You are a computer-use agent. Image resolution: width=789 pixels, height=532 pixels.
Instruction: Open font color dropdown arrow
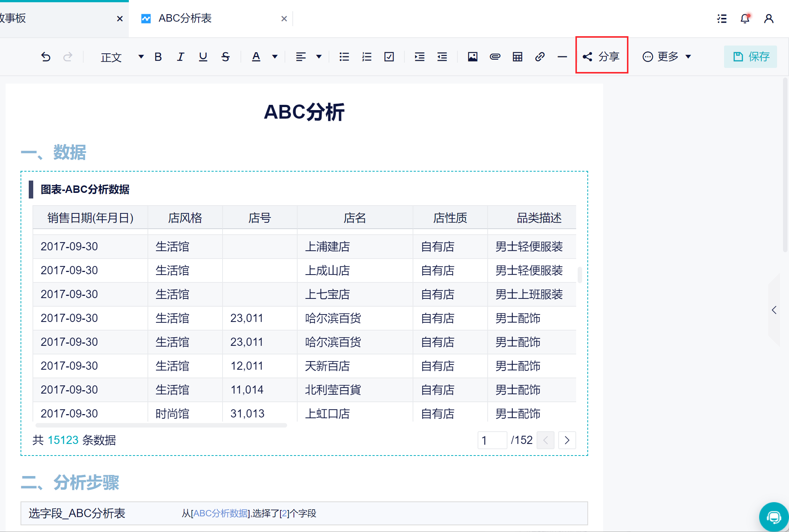[x=275, y=57]
